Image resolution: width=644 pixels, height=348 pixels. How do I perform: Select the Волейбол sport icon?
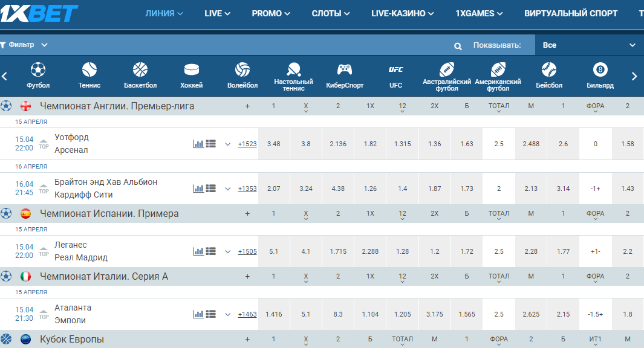(242, 69)
